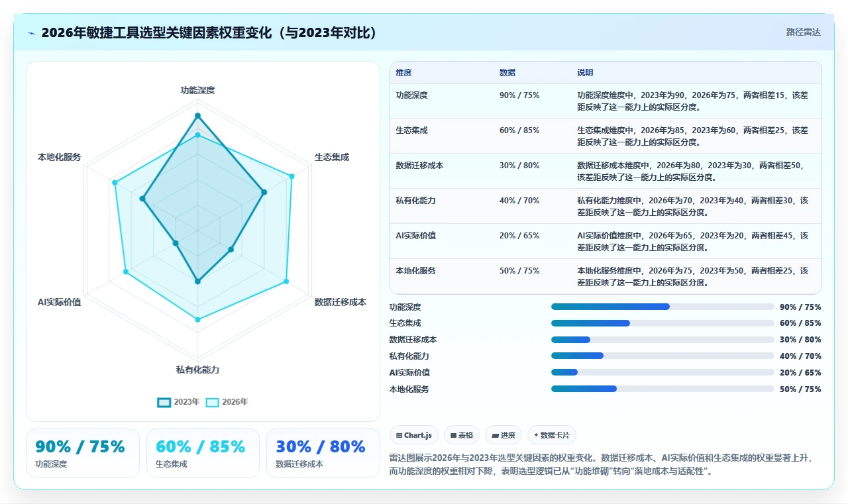
Task: Click the 数据迁移成本 progress bar
Action: 662,340
